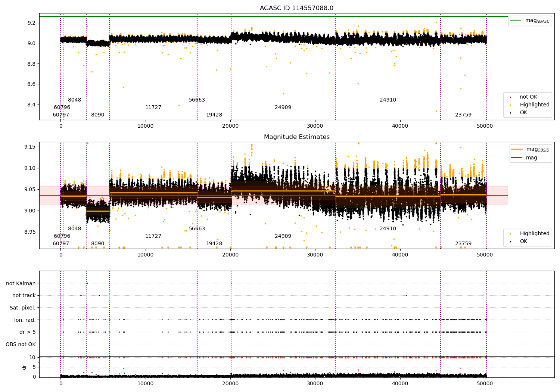
Task: Click OBSID label 60797 in top plot
Action: (61, 115)
